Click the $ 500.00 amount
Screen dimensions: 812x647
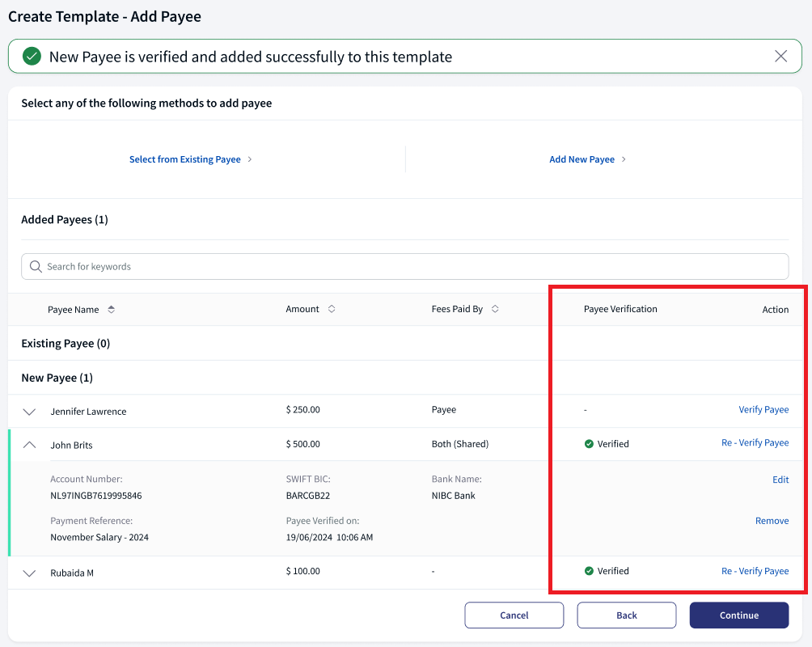[303, 444]
